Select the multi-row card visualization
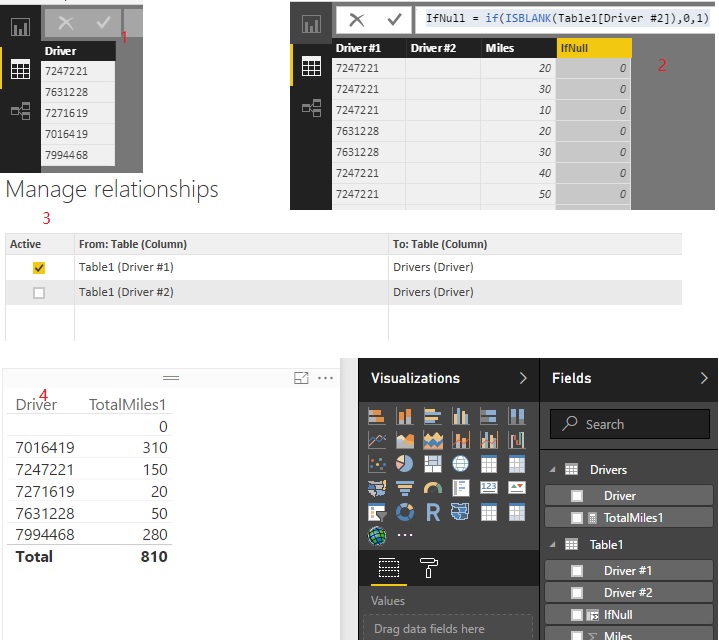This screenshot has width=719, height=640. pyautogui.click(x=460, y=488)
